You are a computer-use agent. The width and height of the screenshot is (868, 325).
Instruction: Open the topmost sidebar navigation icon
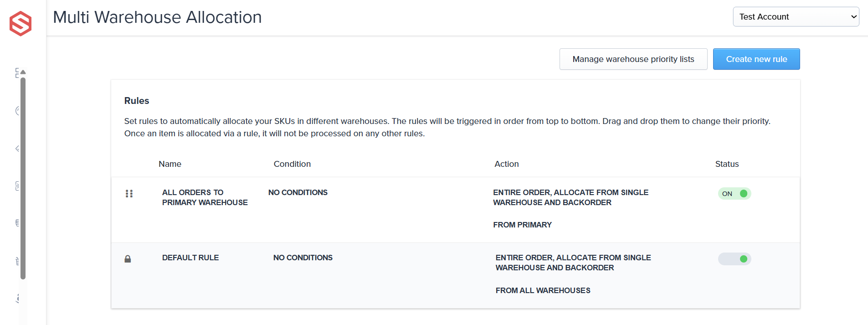point(17,73)
